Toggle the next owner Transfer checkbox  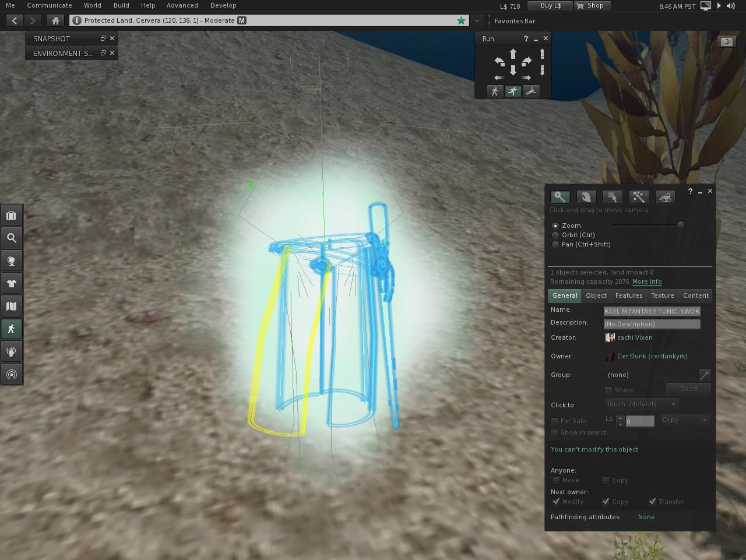[652, 502]
